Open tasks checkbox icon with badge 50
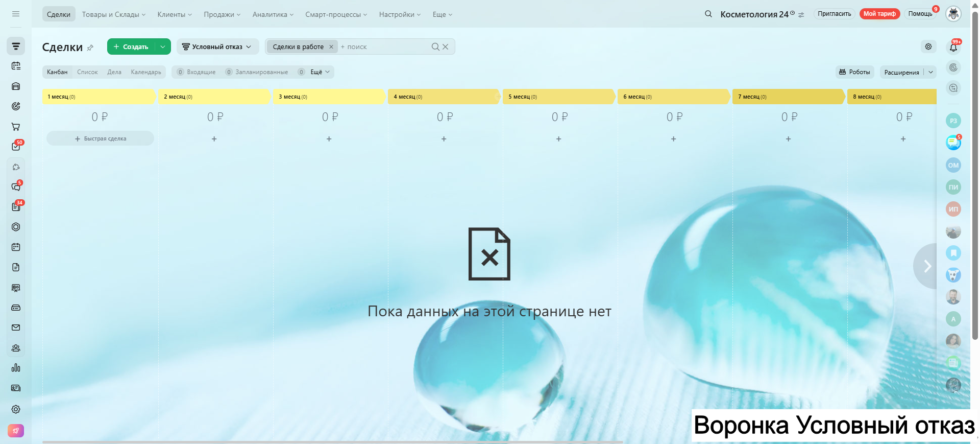 pyautogui.click(x=16, y=147)
